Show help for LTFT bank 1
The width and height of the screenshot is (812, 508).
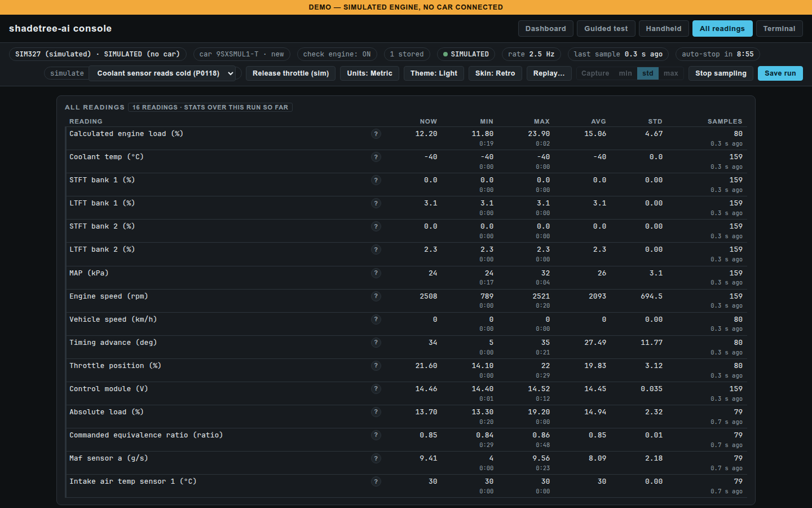(376, 203)
